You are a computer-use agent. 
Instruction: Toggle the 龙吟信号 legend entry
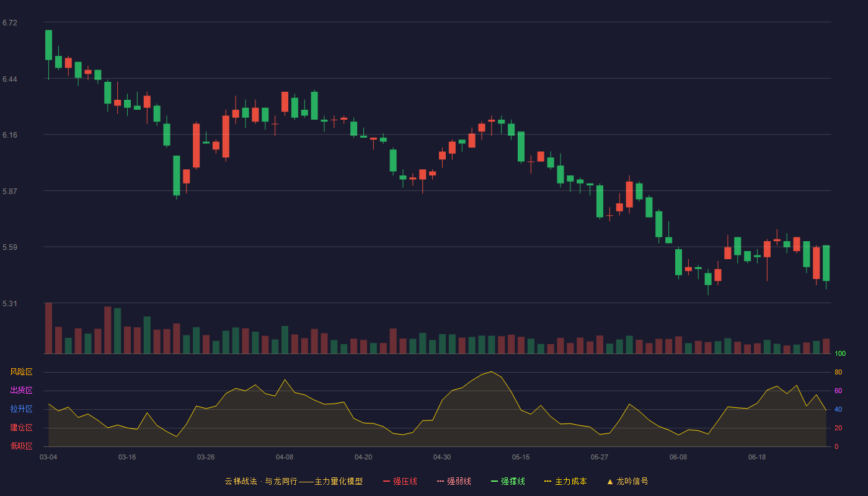click(627, 481)
